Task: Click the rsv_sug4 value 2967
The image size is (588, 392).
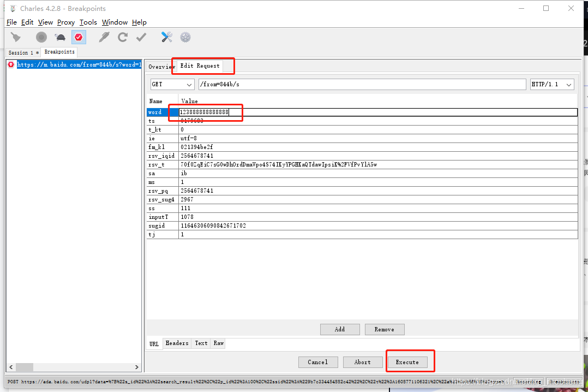Action: (x=187, y=199)
